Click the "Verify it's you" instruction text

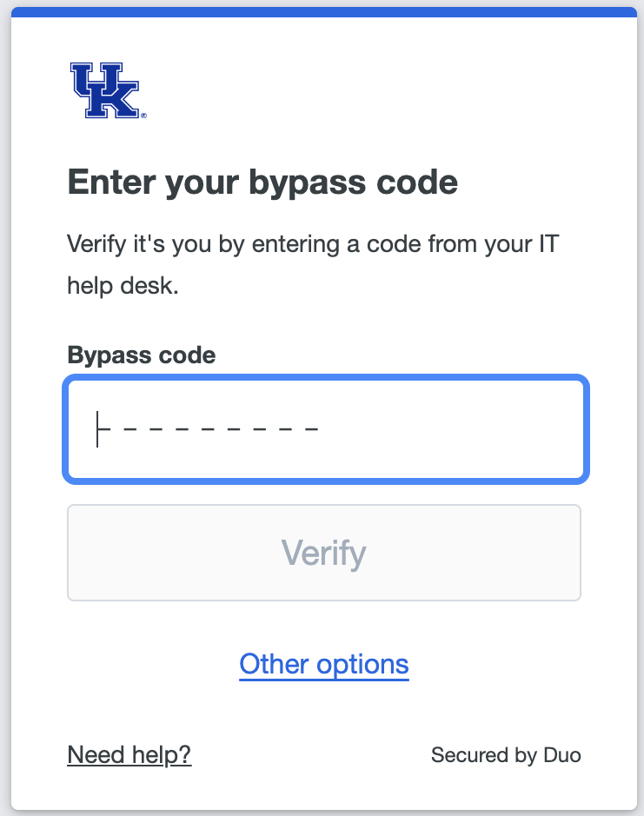point(313,243)
